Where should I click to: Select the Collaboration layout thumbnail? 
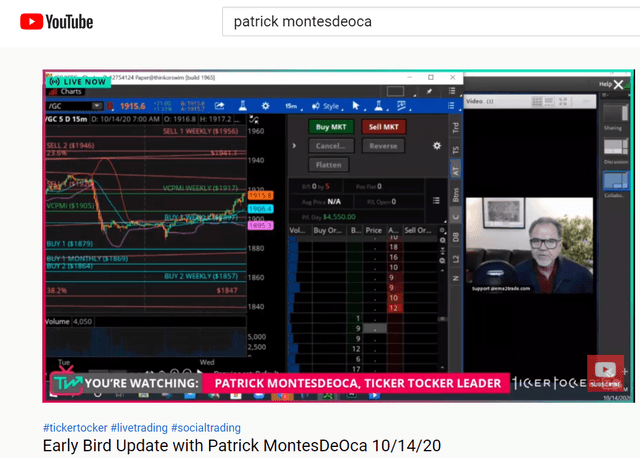coord(616,180)
